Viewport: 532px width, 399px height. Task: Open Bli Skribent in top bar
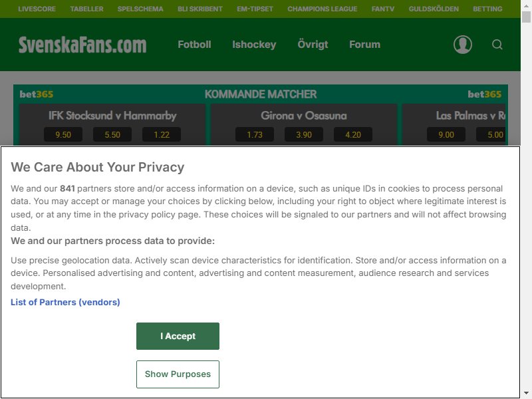pyautogui.click(x=200, y=9)
